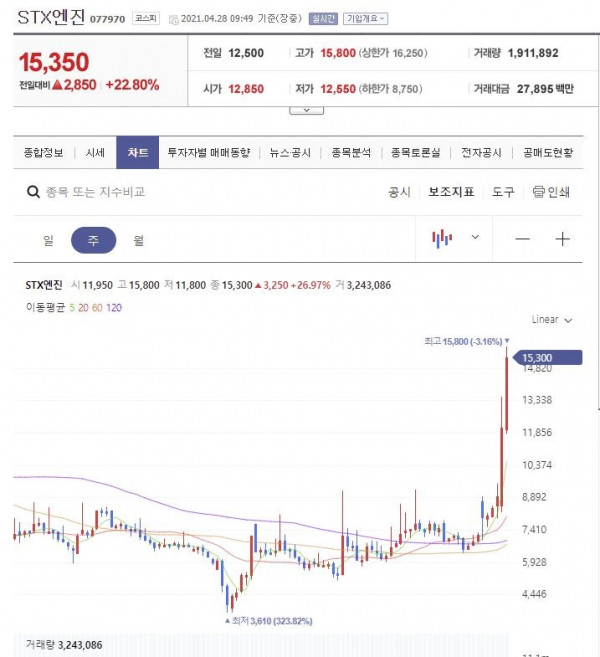Click the printer 인쇄 icon
This screenshot has width=600, height=657.
click(x=538, y=192)
